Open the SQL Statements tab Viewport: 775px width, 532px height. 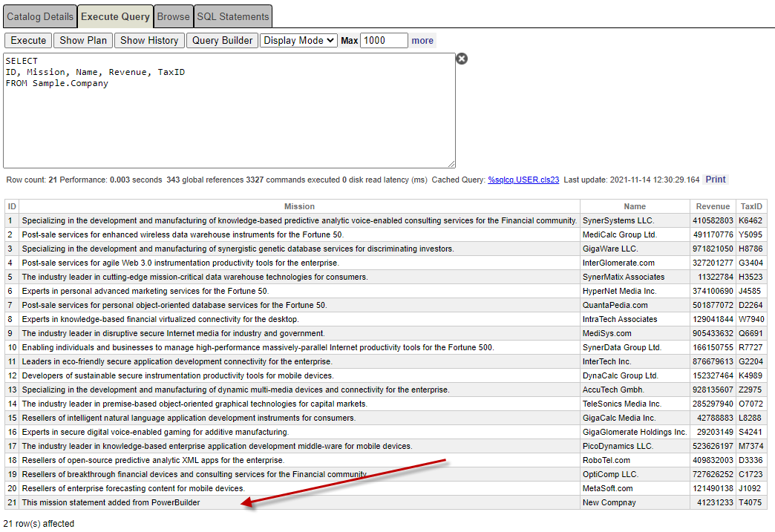(x=233, y=16)
